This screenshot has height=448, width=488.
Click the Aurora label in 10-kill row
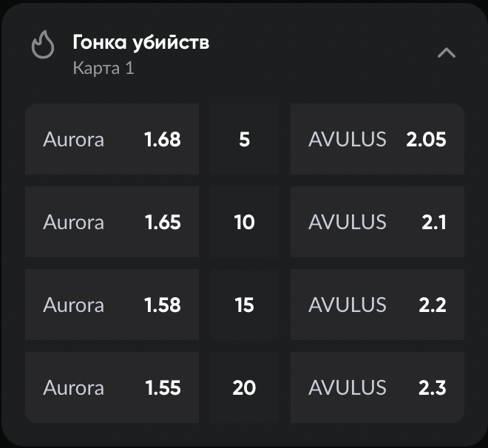(73, 222)
